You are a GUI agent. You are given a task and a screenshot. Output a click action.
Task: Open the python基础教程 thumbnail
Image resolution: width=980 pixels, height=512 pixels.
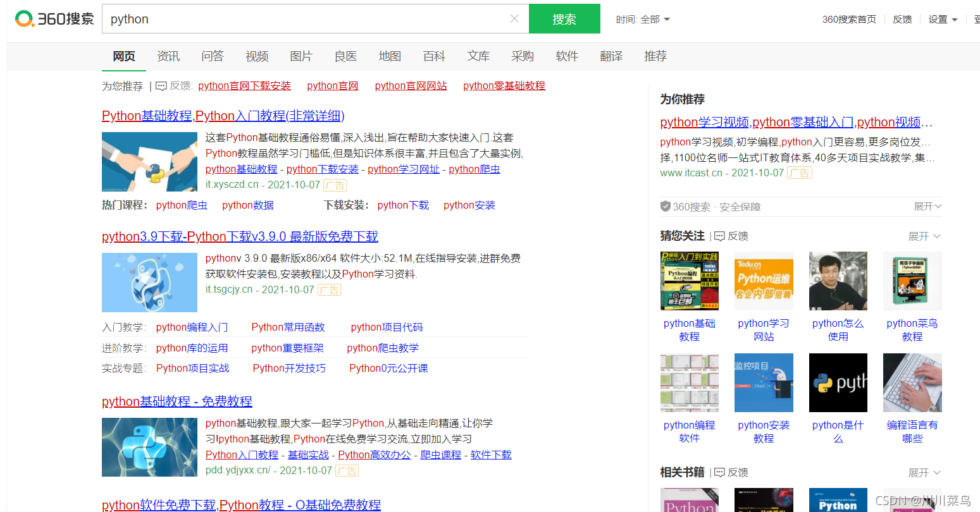690,281
